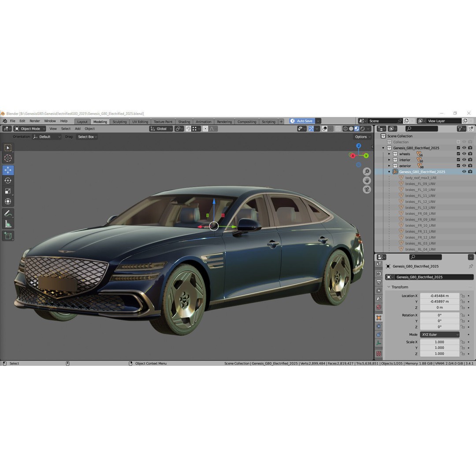Switch to the Sculpting workspace tab
Screen dimensions: 476x476
pos(119,122)
